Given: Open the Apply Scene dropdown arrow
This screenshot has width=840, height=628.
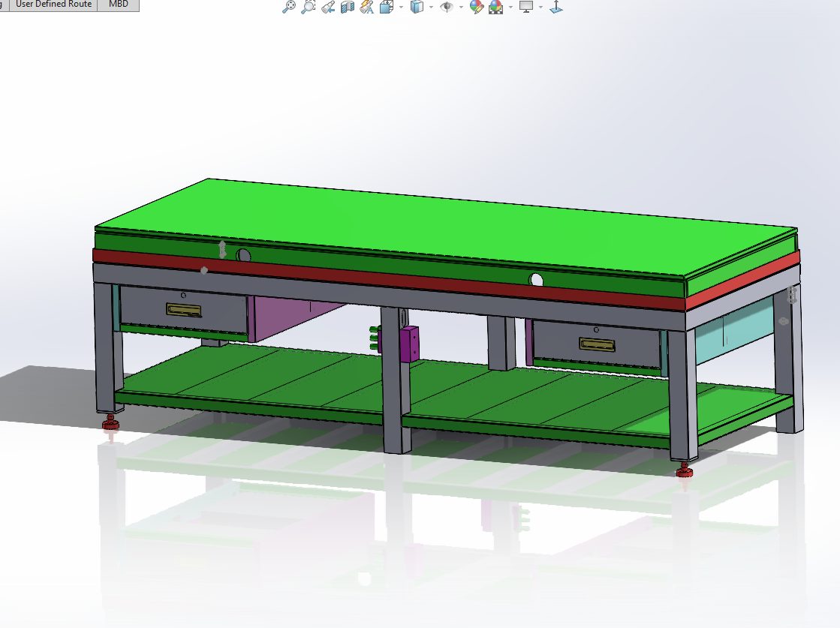Looking at the screenshot, I should point(510,7).
